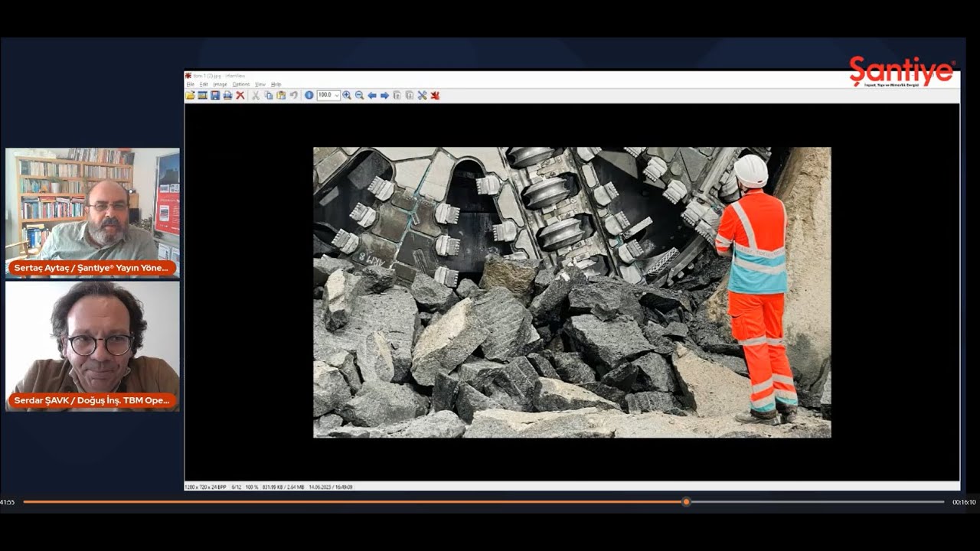Click status bar file size text

[x=283, y=487]
